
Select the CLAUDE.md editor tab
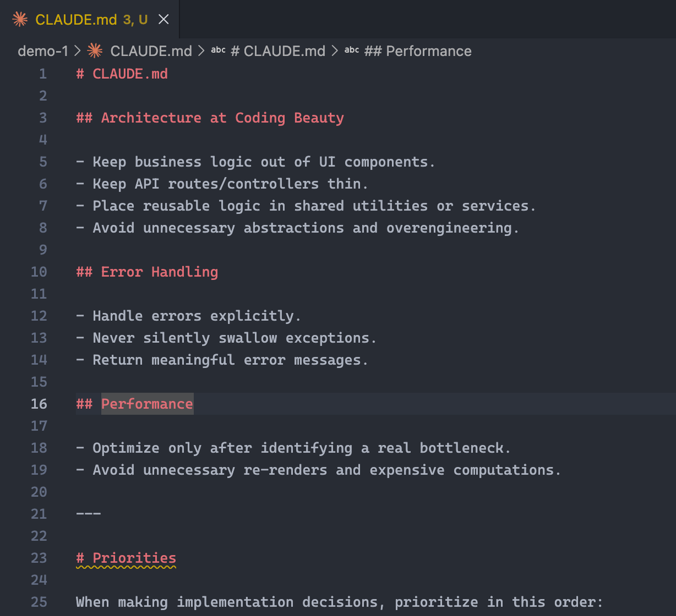(90, 19)
